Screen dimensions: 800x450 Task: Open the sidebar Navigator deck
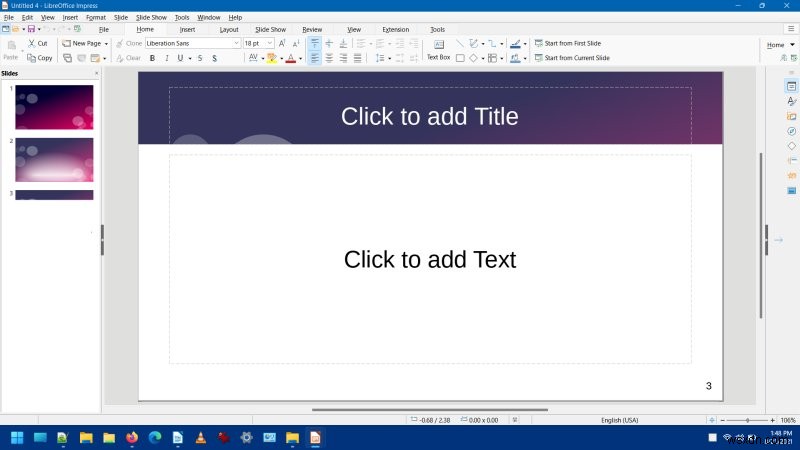coord(791,131)
